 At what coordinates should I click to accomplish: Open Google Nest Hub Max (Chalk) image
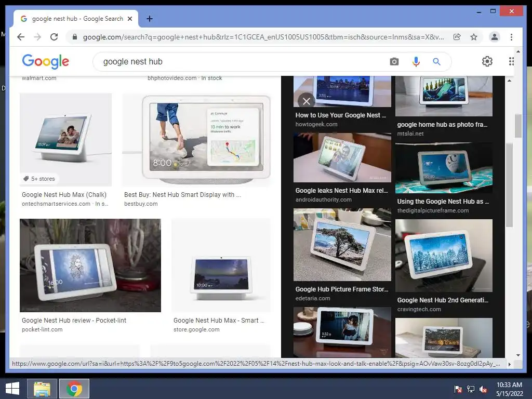tap(65, 139)
